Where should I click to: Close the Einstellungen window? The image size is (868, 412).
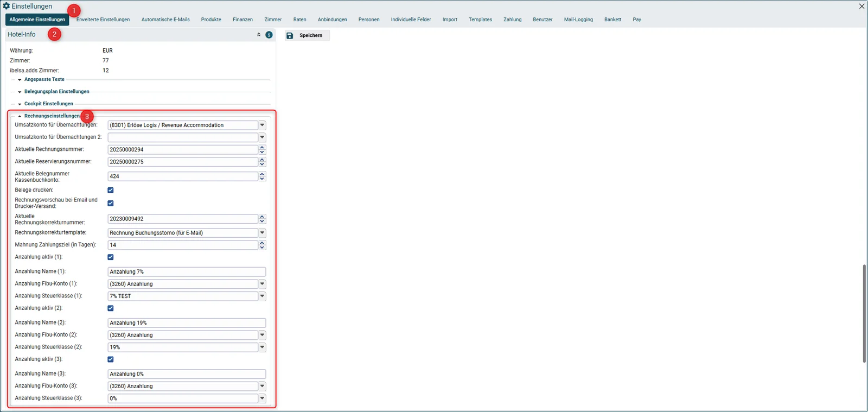[861, 6]
